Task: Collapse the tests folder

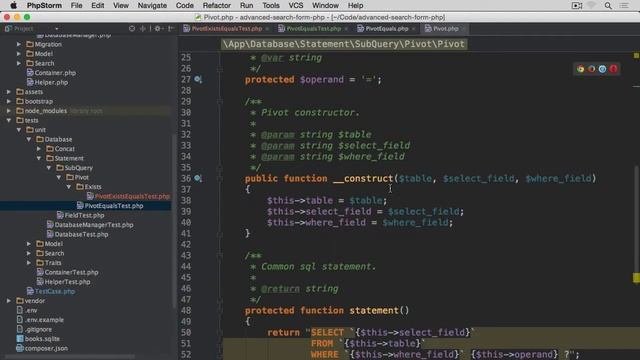Action: [9, 120]
